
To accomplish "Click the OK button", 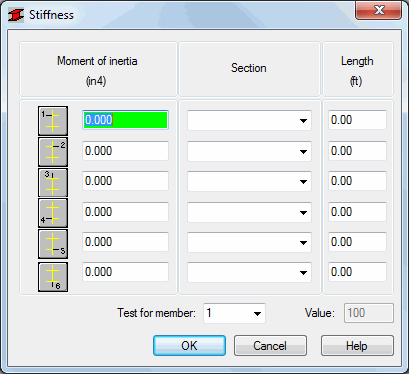I will tap(189, 346).
